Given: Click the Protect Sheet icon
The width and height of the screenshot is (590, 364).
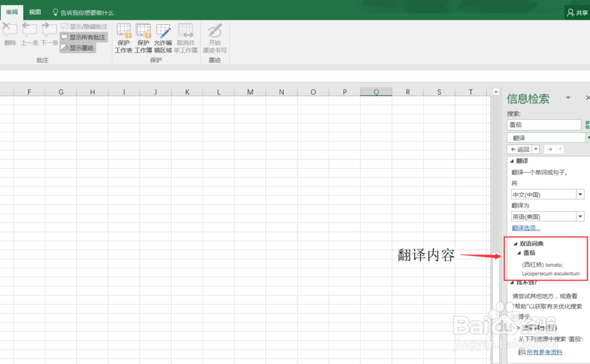Looking at the screenshot, I should (x=123, y=38).
